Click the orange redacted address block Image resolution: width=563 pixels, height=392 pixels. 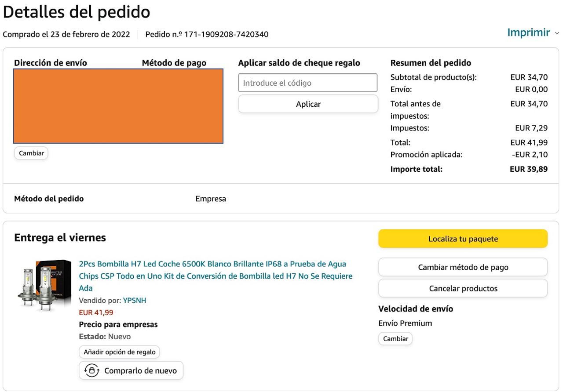(118, 106)
